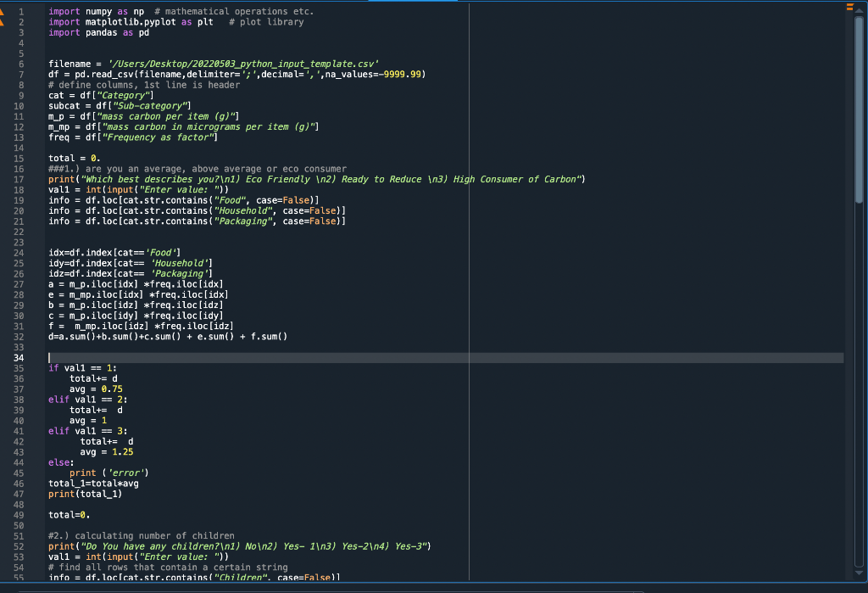
Task: Click line number 6 in the gutter
Action: tap(21, 64)
